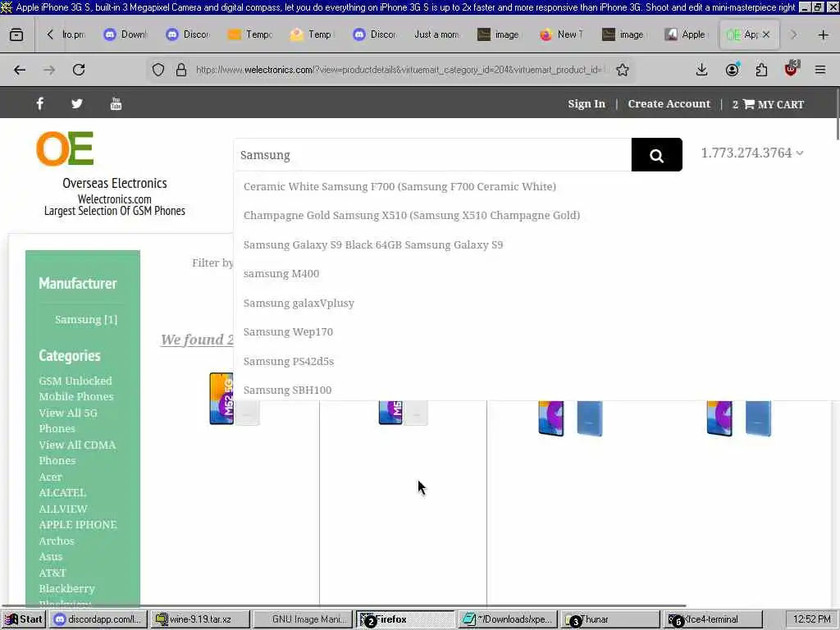Switch to the Just a mom browser tab
This screenshot has height=630, width=840.
pyautogui.click(x=437, y=34)
